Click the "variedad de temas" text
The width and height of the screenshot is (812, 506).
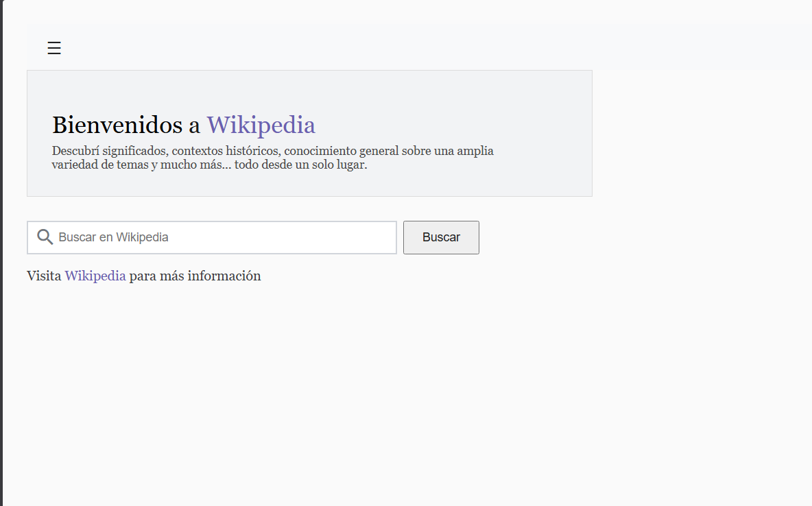(x=99, y=165)
